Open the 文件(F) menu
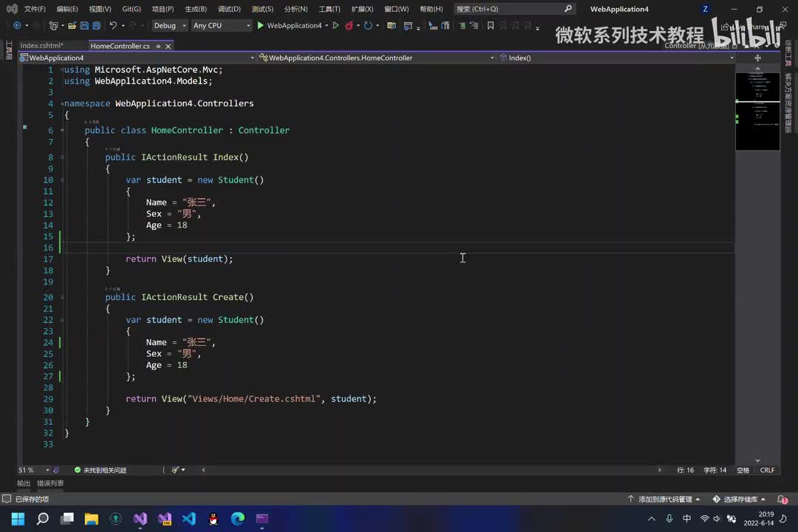 click(x=35, y=9)
